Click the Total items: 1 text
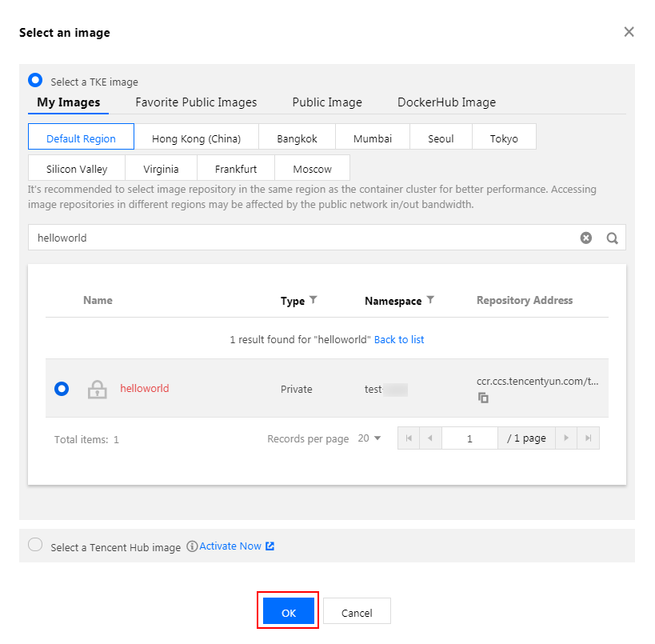The width and height of the screenshot is (655, 644). (86, 439)
